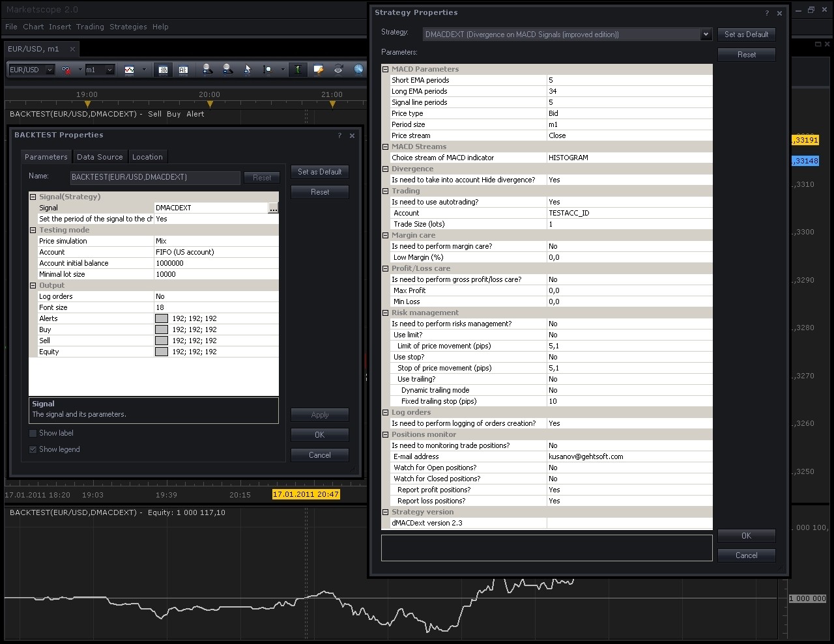Screen dimensions: 834x644
Task: Collapse the MACD Parameters group
Action: (386, 69)
